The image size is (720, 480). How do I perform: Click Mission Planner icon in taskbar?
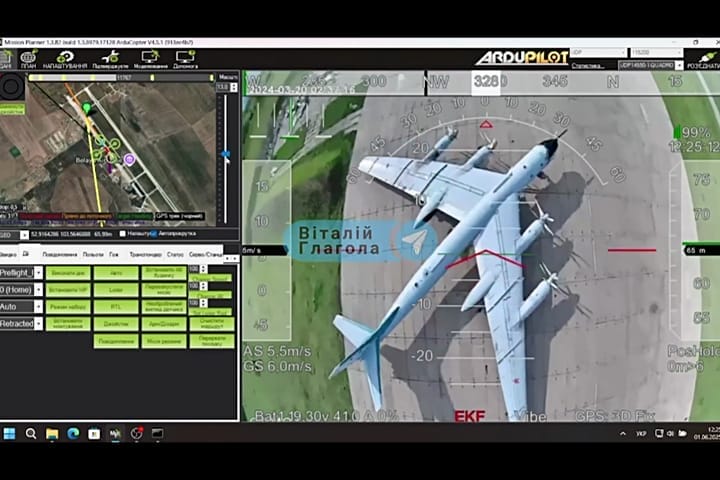[x=115, y=433]
